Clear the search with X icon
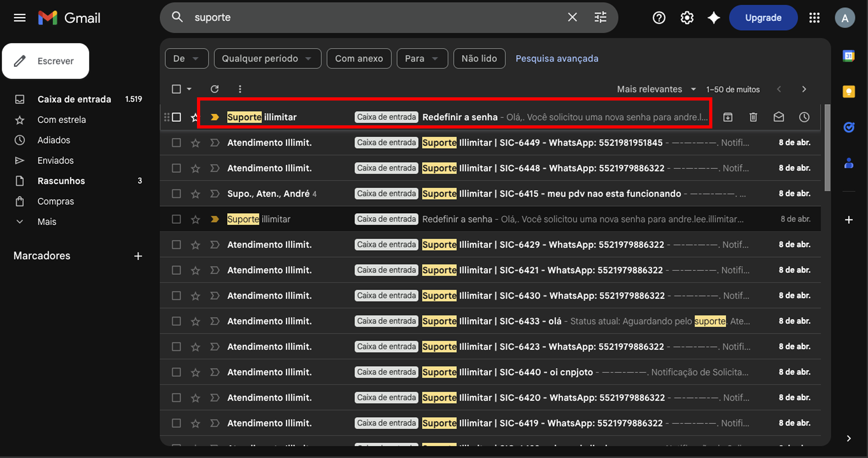The image size is (868, 458). click(x=572, y=17)
